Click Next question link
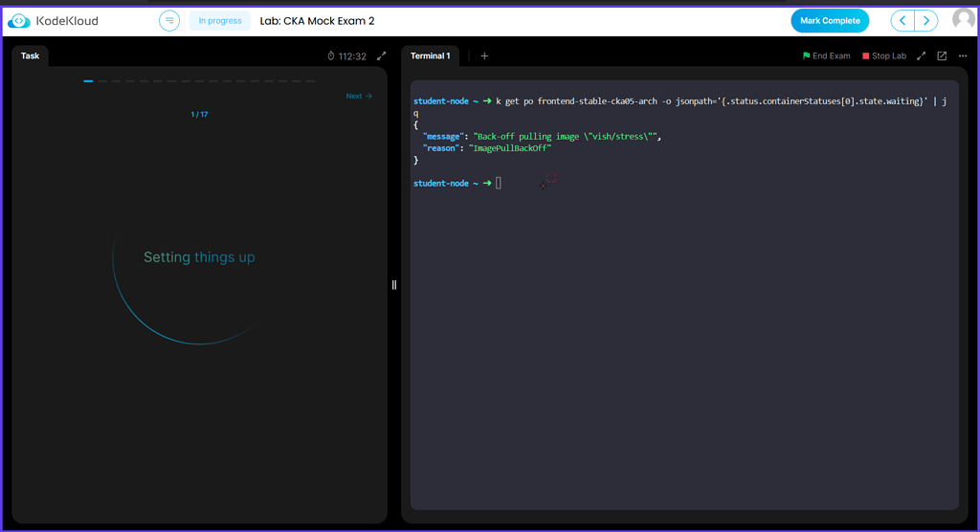 (x=359, y=96)
